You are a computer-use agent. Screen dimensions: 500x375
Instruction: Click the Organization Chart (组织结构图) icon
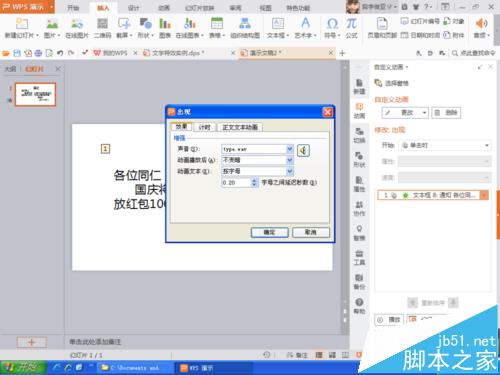[245, 24]
